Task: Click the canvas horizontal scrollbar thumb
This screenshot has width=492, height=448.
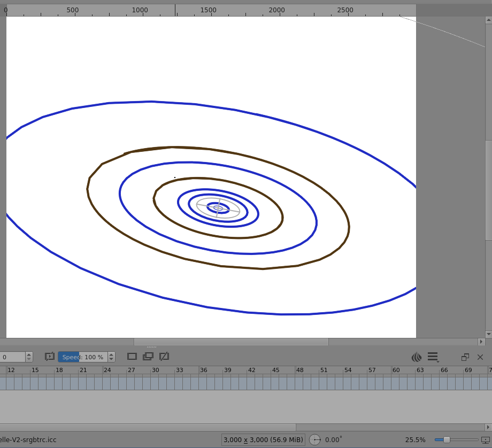Action: pos(231,342)
